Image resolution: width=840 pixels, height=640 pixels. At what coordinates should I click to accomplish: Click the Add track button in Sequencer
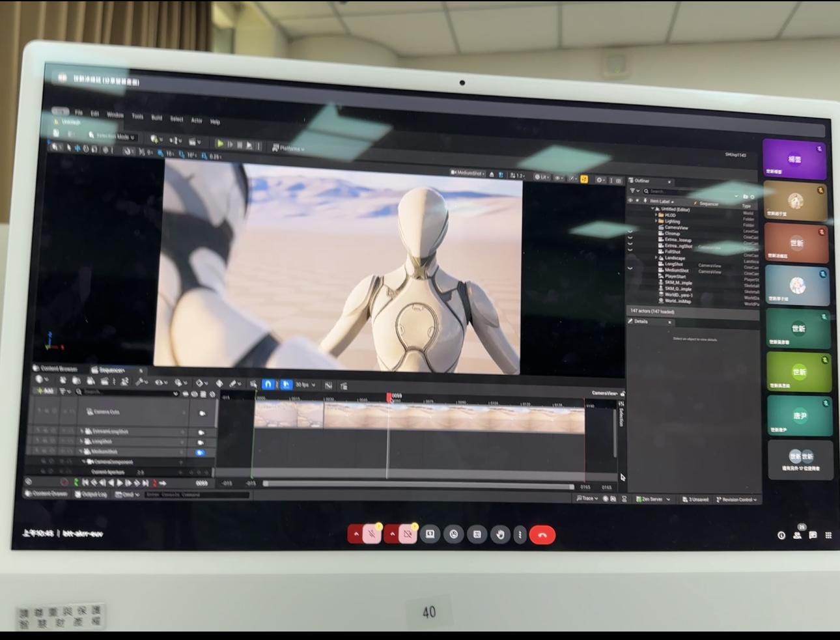[x=45, y=391]
